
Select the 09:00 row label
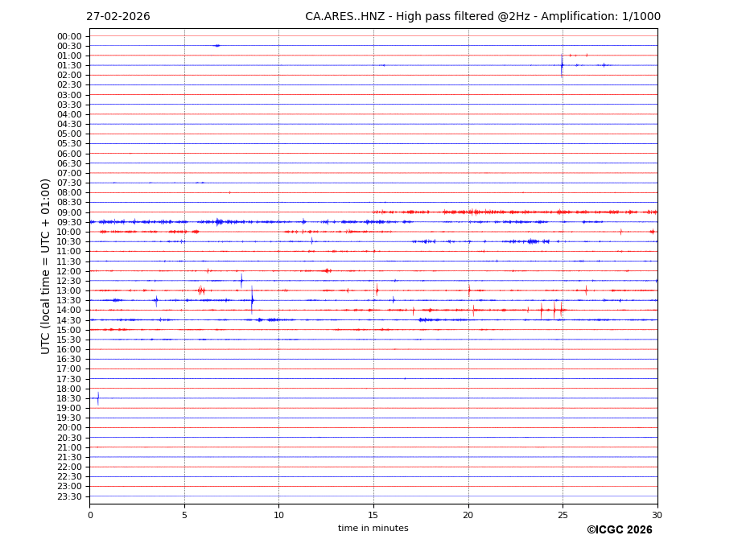(69, 212)
